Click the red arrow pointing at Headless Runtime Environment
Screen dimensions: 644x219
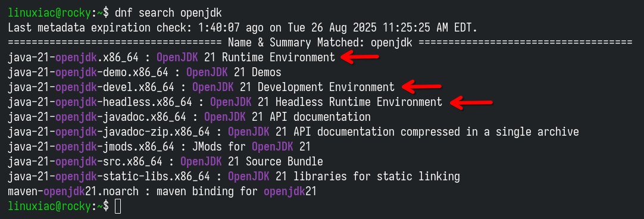[471, 102]
